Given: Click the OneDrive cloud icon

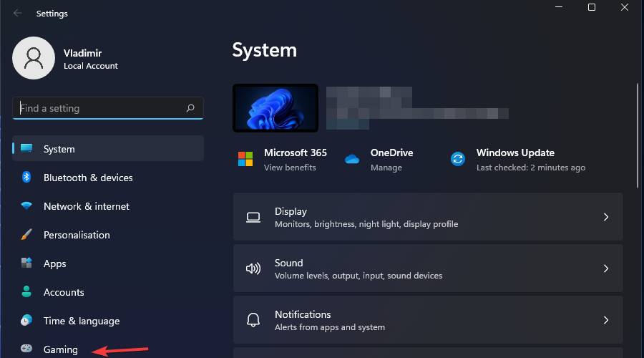Looking at the screenshot, I should pyautogui.click(x=352, y=160).
